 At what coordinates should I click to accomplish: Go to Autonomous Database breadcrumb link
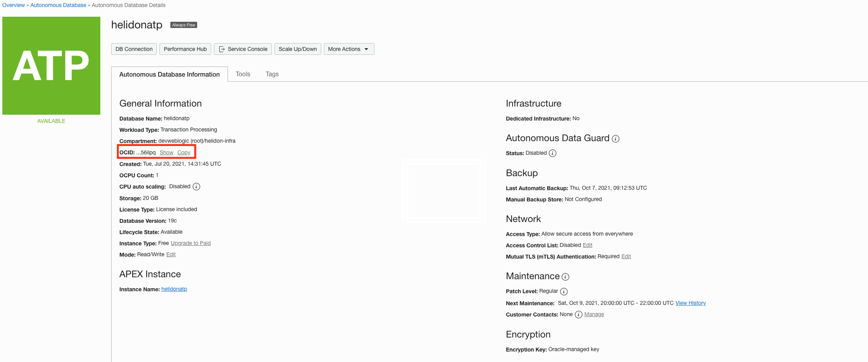pos(58,5)
